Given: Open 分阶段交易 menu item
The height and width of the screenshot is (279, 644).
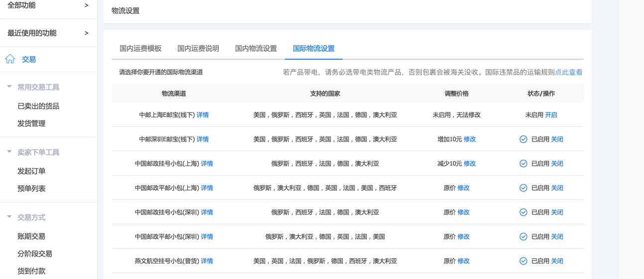Looking at the screenshot, I should 35,254.
